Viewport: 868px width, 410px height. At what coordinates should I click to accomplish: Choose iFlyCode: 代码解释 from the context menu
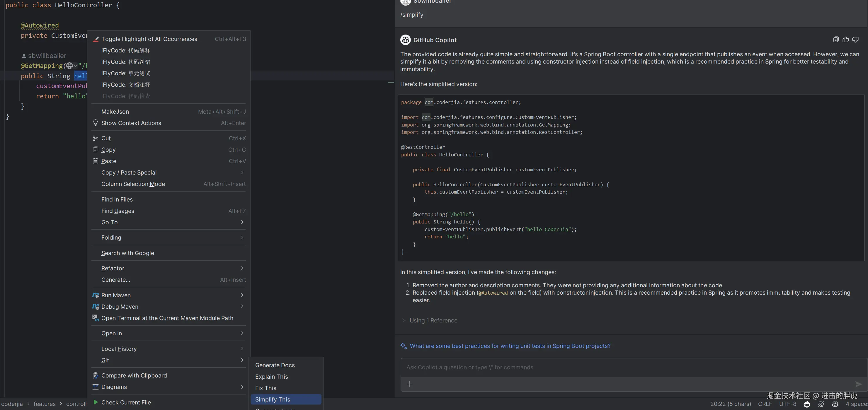click(x=169, y=50)
